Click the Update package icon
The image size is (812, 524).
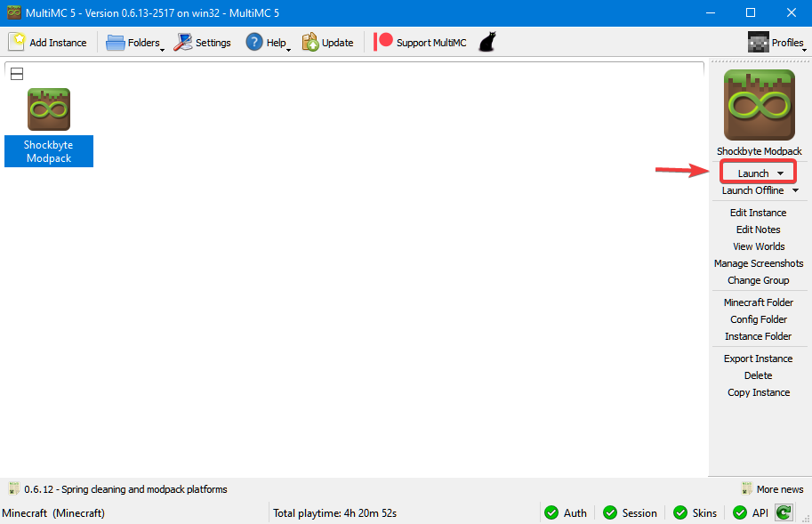click(310, 42)
